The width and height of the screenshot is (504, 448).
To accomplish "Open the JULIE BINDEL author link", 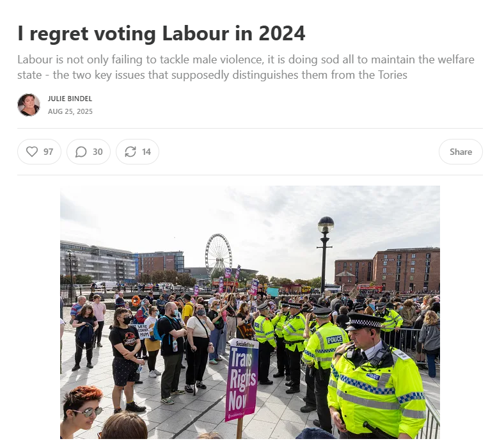I will pos(70,99).
